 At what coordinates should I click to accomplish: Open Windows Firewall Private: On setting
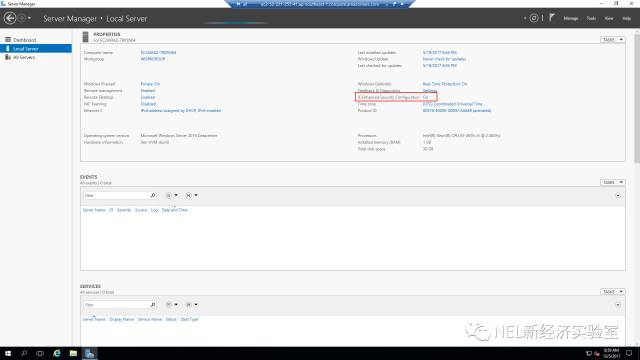pos(150,84)
